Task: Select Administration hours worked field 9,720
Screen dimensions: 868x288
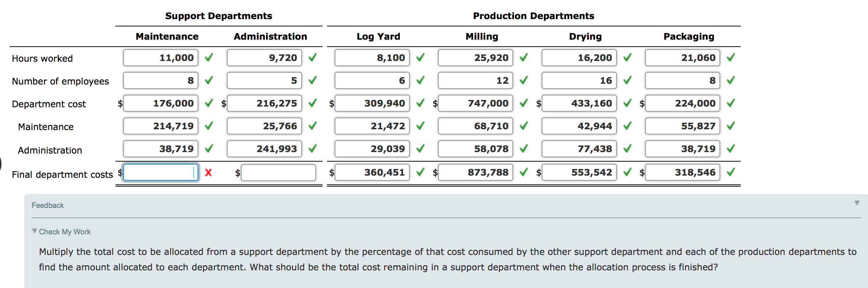Action: tap(264, 58)
